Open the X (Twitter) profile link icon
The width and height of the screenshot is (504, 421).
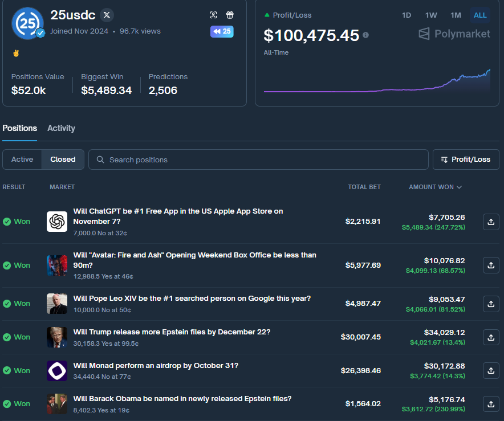(107, 15)
